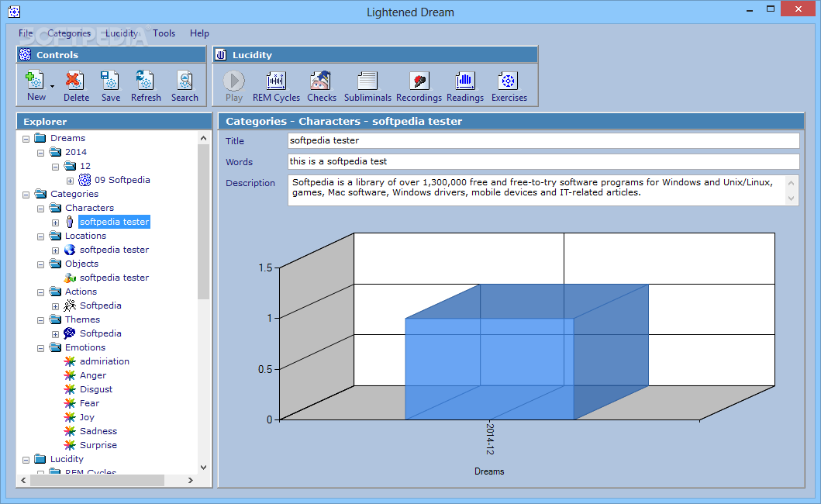This screenshot has height=504, width=821.
Task: Select the Joy emotion
Action: click(x=87, y=417)
